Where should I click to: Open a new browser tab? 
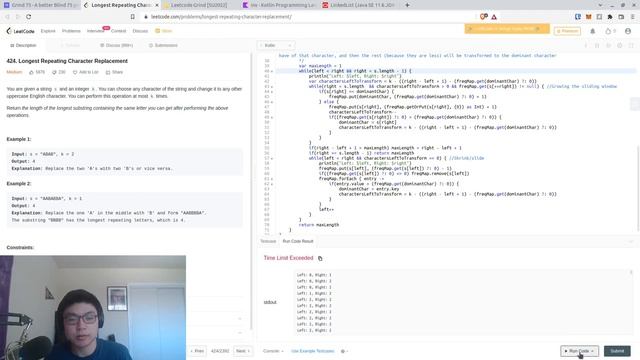click(x=407, y=5)
